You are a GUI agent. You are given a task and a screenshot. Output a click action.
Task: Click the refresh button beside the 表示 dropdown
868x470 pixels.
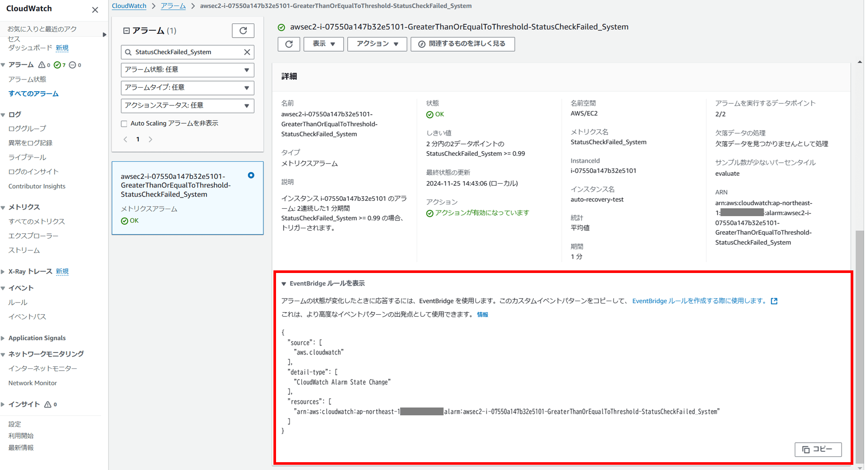tap(289, 44)
